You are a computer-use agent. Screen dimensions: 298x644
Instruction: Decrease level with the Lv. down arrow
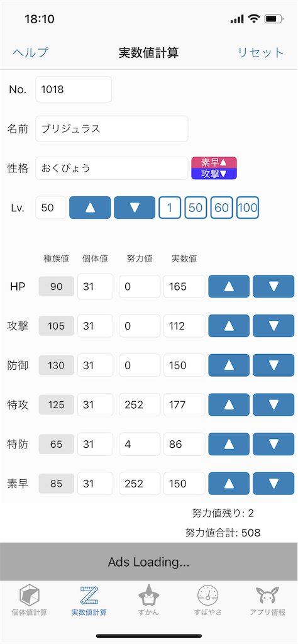135,208
